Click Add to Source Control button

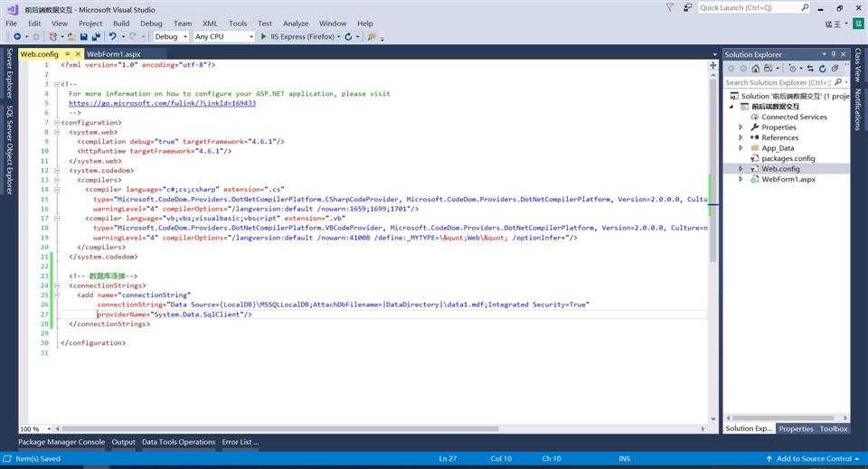pos(813,458)
